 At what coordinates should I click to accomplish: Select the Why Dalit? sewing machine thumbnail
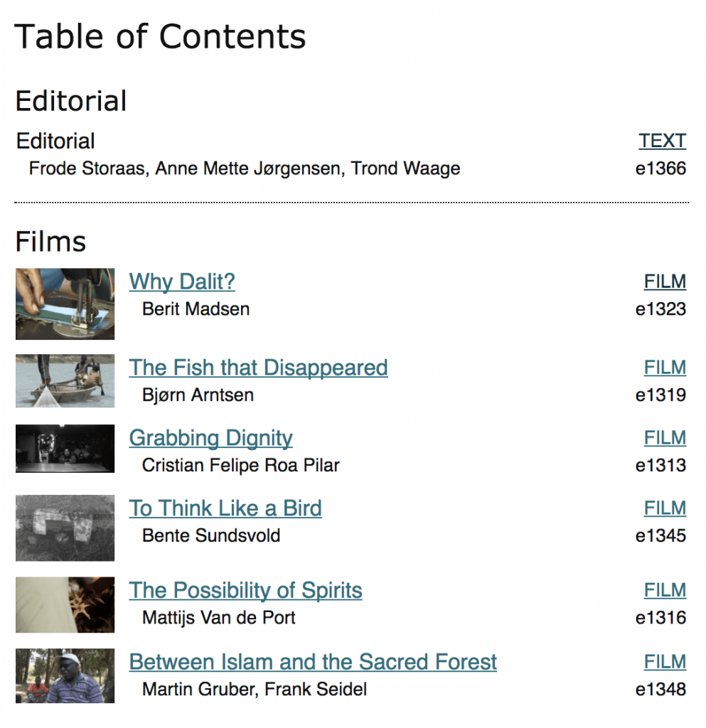point(65,304)
